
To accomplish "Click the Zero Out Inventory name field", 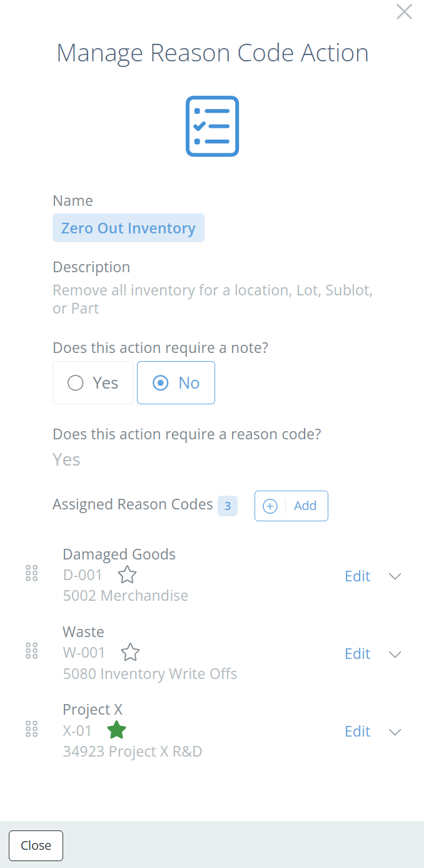I will (128, 228).
